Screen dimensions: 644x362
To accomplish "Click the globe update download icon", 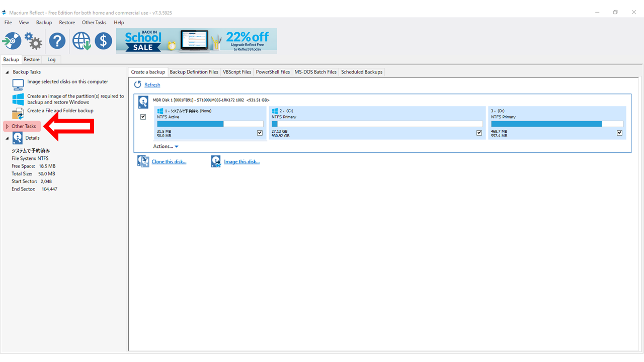I will pyautogui.click(x=81, y=41).
